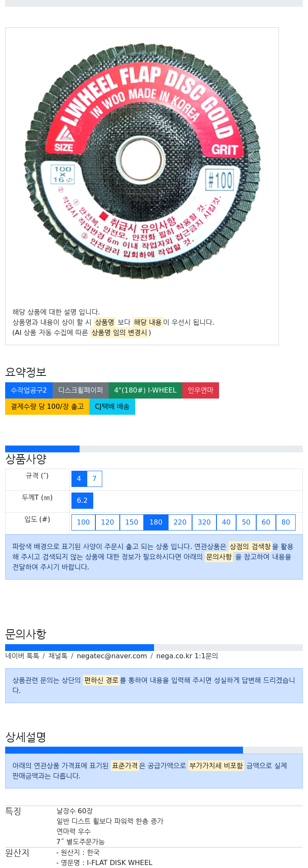Click the 인우연마 brand tag
The width and height of the screenshot is (308, 868).
[x=201, y=390]
